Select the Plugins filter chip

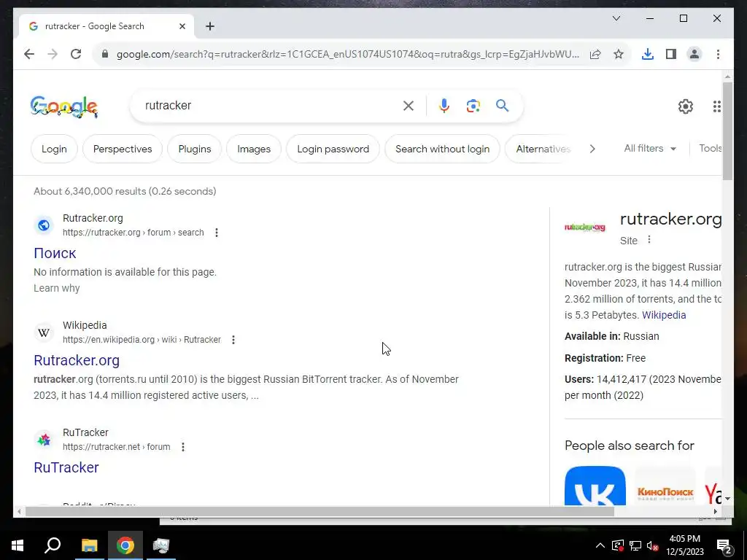click(194, 149)
